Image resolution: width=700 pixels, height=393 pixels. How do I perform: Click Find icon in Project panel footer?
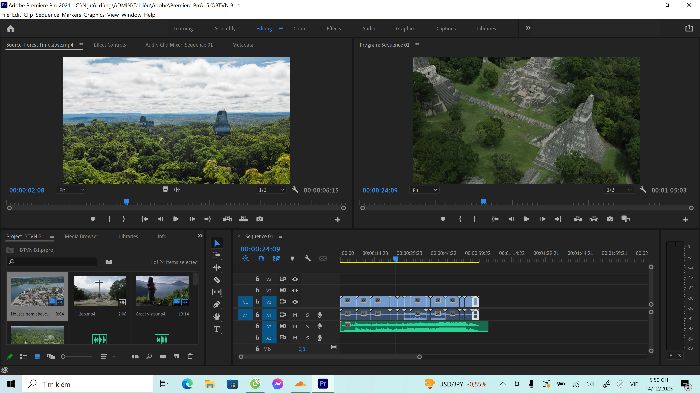149,356
